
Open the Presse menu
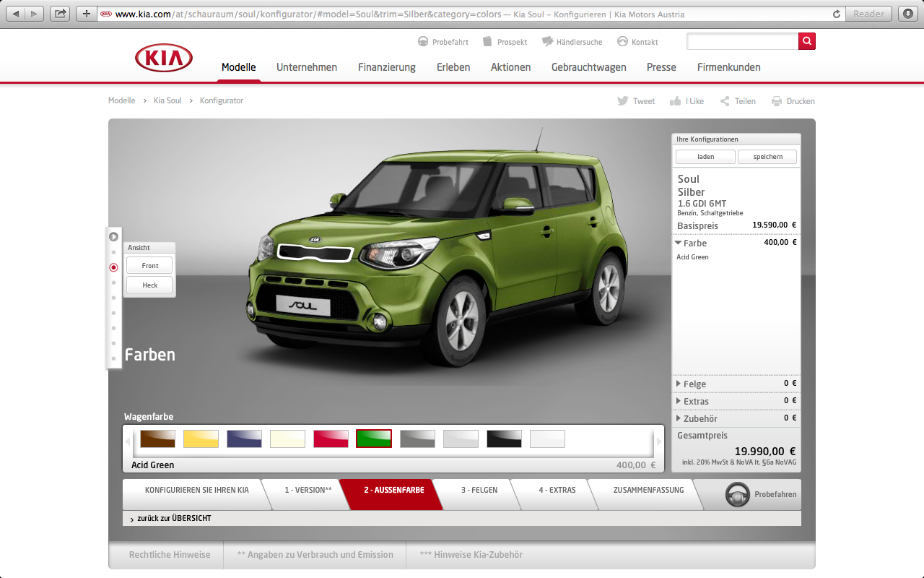661,67
